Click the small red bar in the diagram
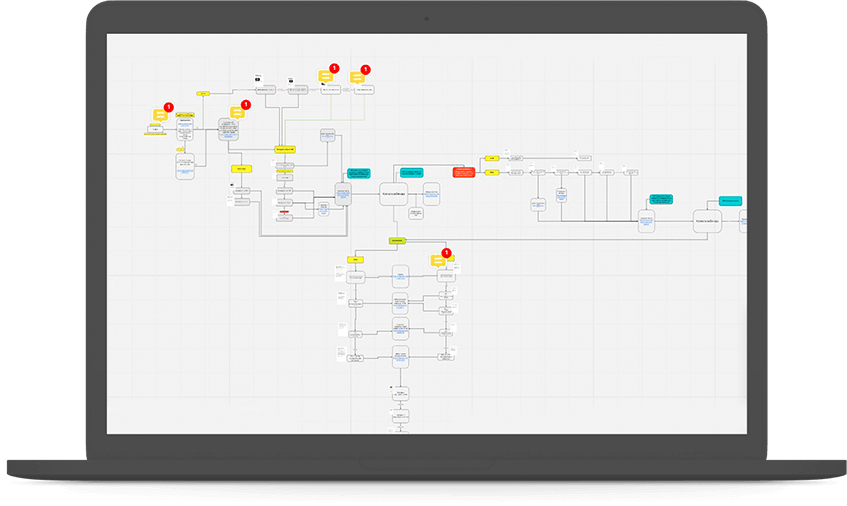This screenshot has width=847, height=506. tap(284, 212)
